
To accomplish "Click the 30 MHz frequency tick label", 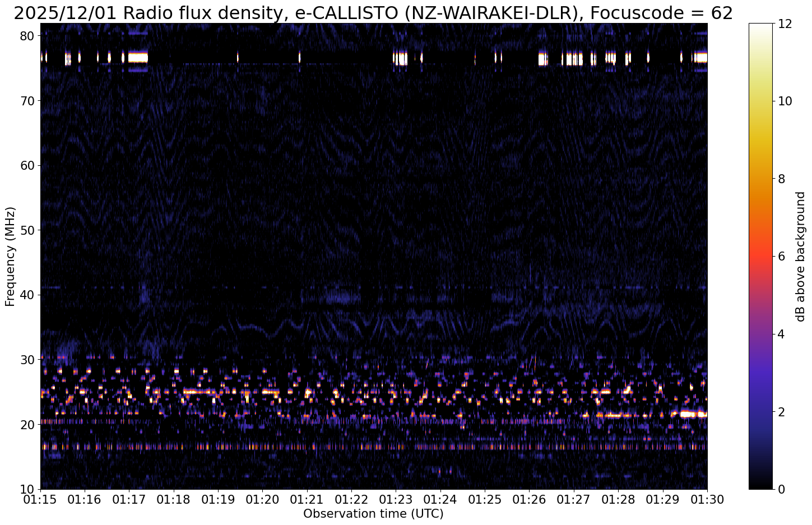I will 29,360.
